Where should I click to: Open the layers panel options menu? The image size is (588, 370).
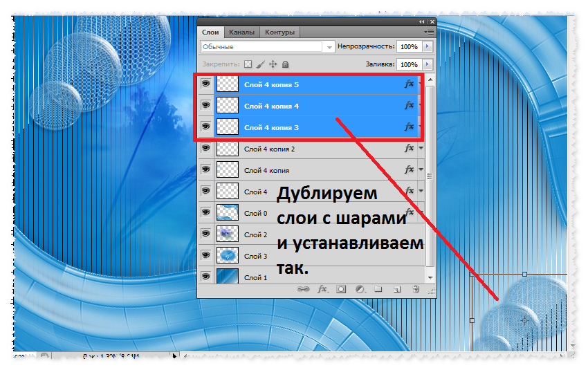[430, 33]
